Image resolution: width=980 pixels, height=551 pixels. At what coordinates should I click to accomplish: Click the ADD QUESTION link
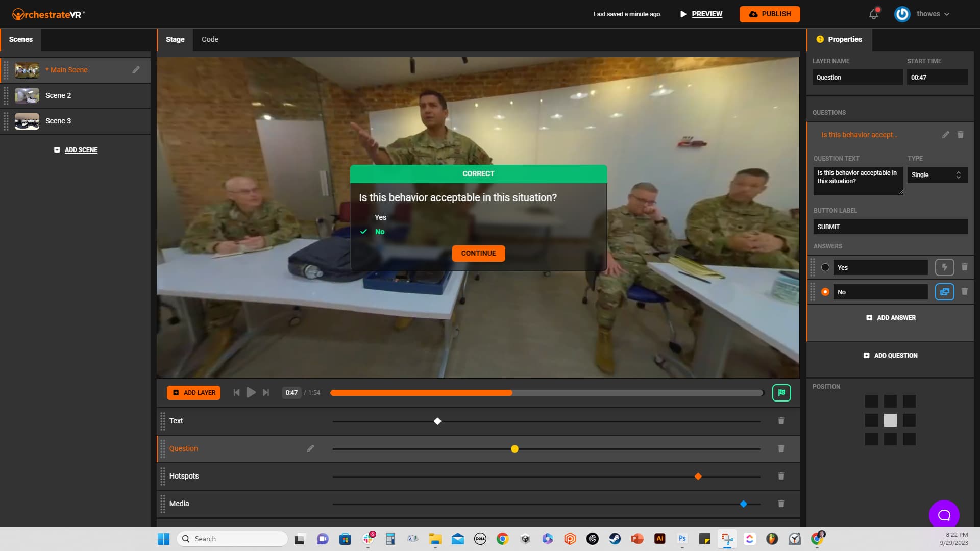895,356
